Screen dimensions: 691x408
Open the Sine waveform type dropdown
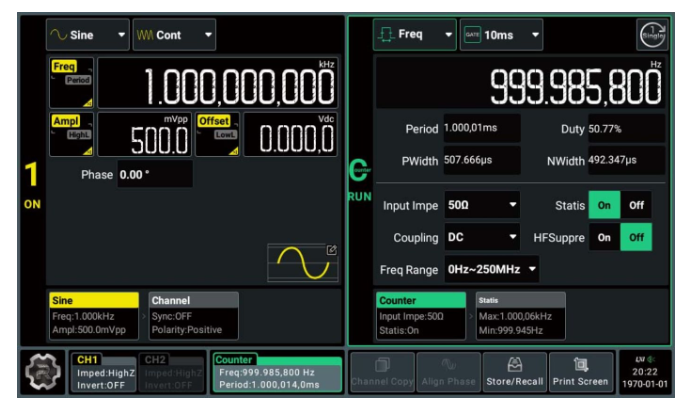click(88, 35)
